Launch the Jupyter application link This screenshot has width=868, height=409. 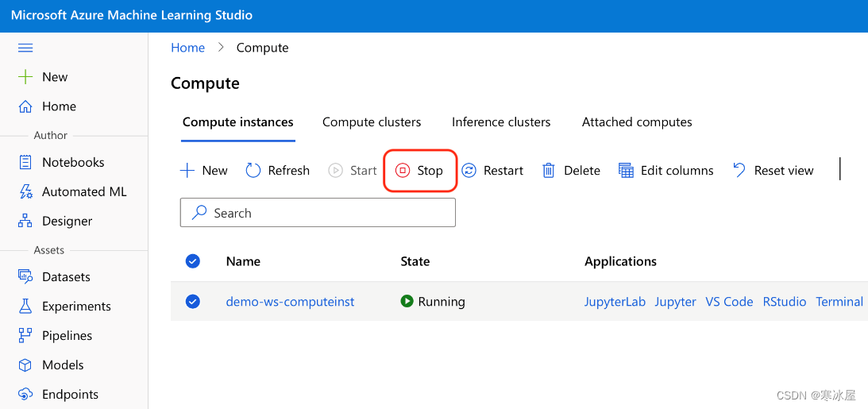tap(675, 302)
